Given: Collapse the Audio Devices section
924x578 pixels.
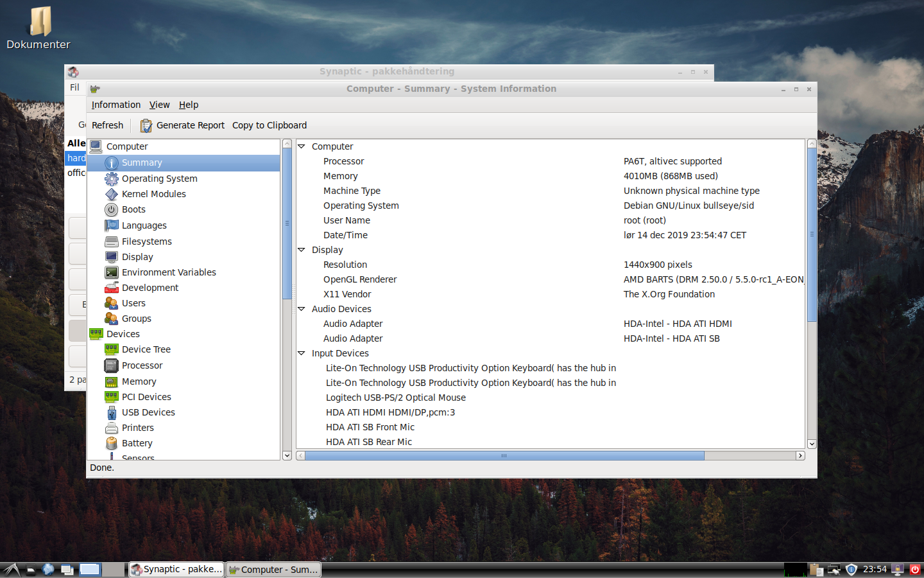Looking at the screenshot, I should point(302,309).
